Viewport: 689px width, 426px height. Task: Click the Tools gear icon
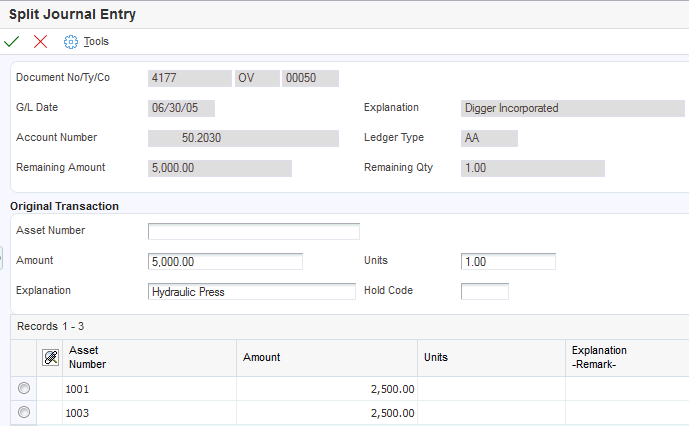(x=70, y=41)
